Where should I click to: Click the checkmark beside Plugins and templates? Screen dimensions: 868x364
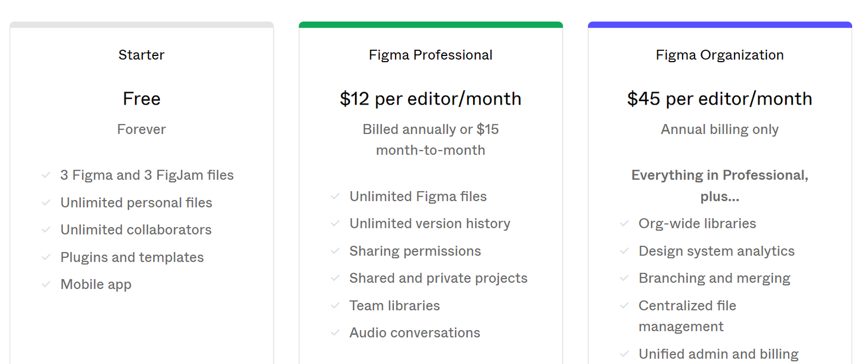click(x=46, y=257)
